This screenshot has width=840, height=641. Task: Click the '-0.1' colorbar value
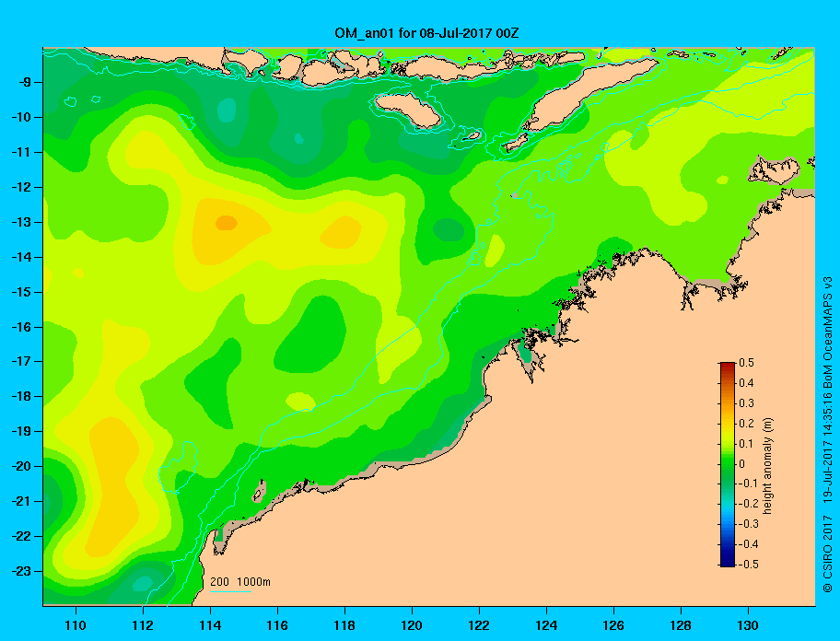click(x=748, y=484)
